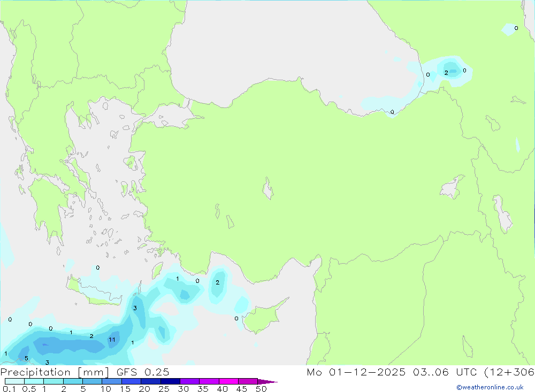Pick the 35–40 mm purple legend swatch
The image size is (535, 392).
[209, 381]
